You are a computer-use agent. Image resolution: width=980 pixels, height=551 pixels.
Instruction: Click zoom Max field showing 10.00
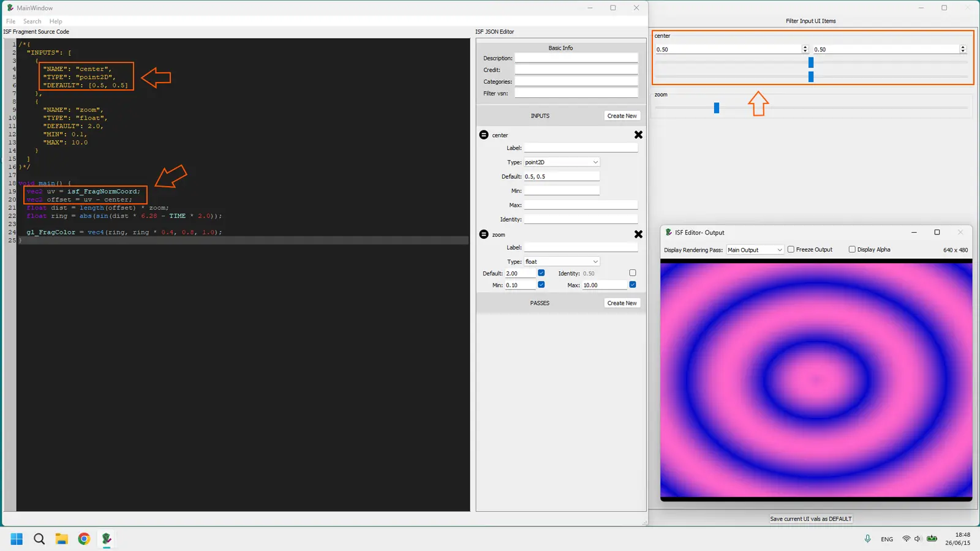click(x=605, y=285)
